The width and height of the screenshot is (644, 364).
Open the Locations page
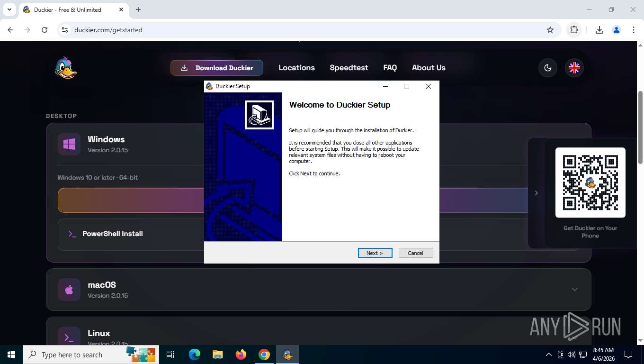[x=297, y=68]
